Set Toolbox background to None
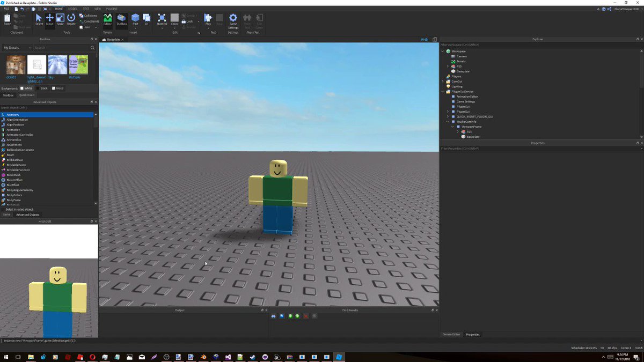 tap(58, 88)
